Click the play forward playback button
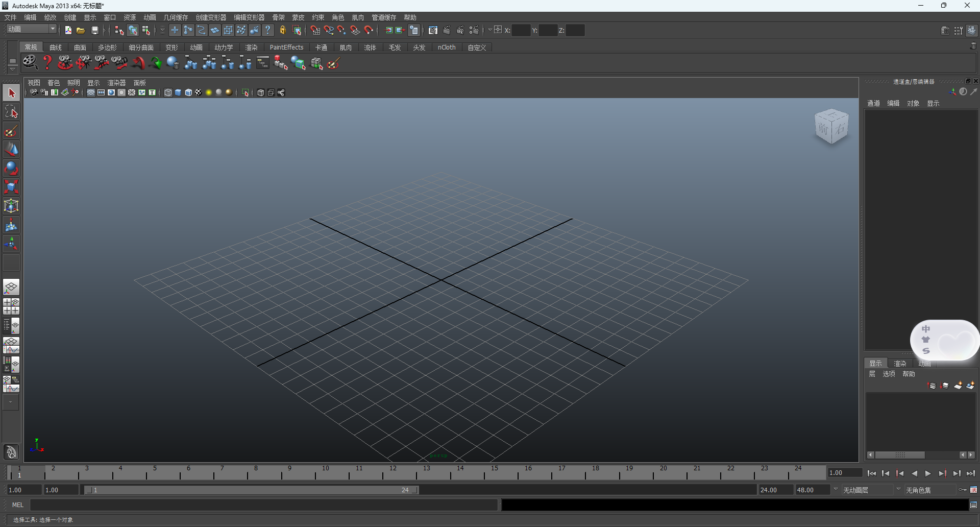Image resolution: width=980 pixels, height=527 pixels. pyautogui.click(x=928, y=474)
